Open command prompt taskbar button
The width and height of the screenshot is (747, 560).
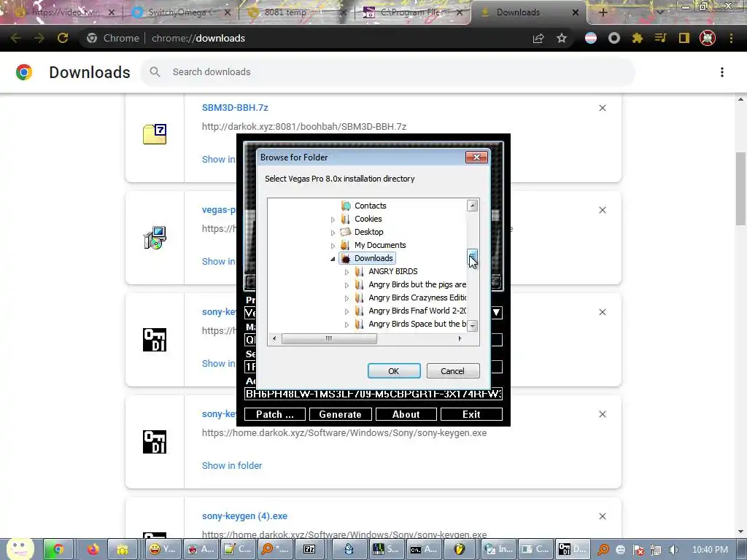424,550
